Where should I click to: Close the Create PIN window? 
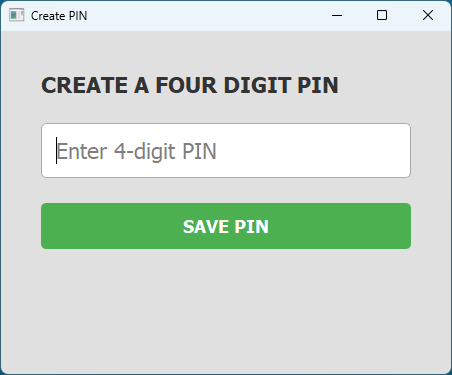pyautogui.click(x=428, y=15)
